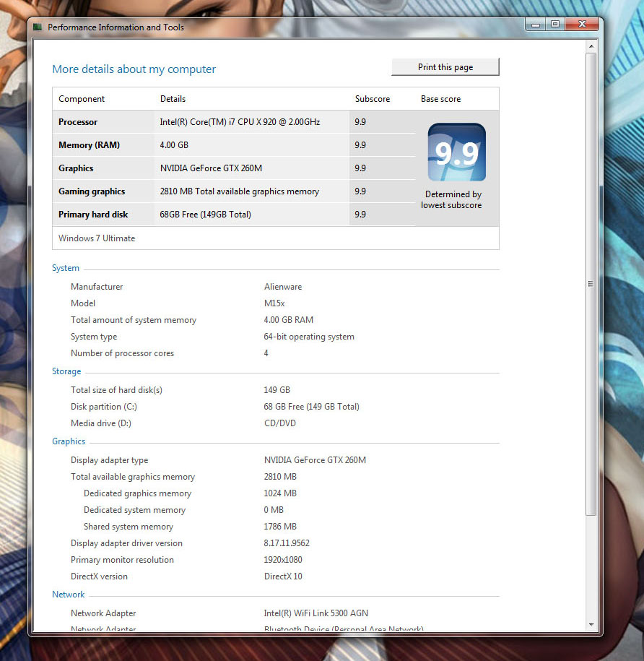Click the Storage section heading
Screen dimensions: 644x661
tap(66, 371)
